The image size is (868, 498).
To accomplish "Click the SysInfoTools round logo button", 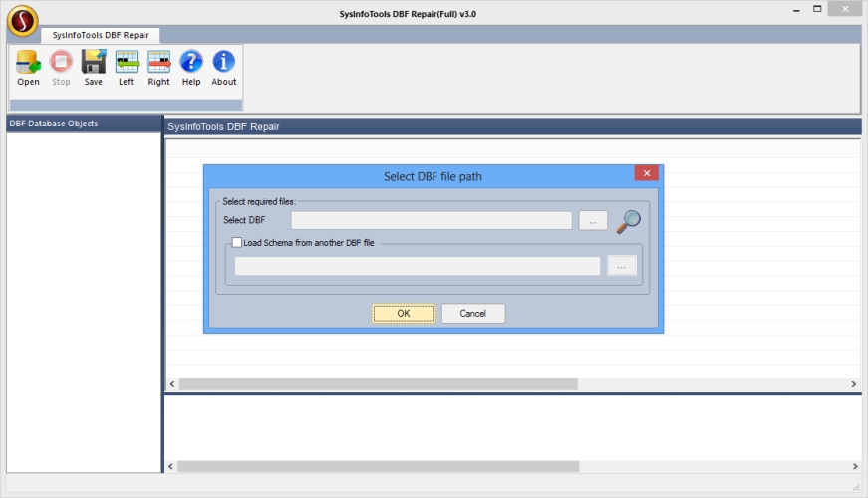I will pyautogui.click(x=22, y=21).
